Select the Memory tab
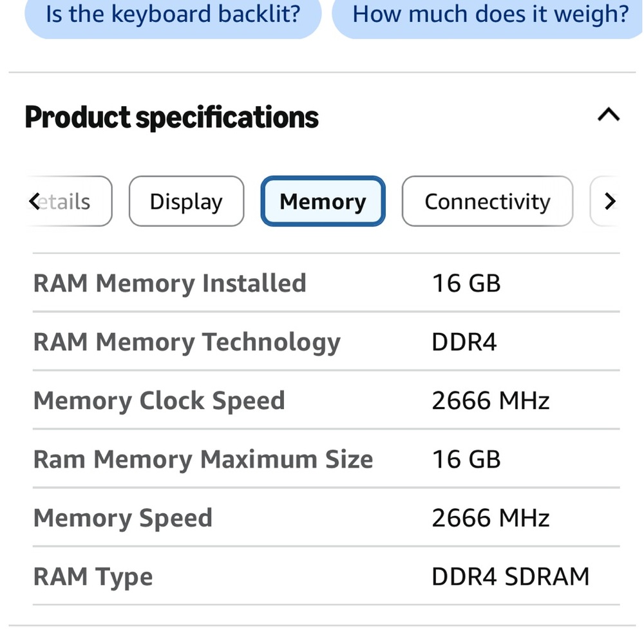The image size is (644, 644). (323, 201)
